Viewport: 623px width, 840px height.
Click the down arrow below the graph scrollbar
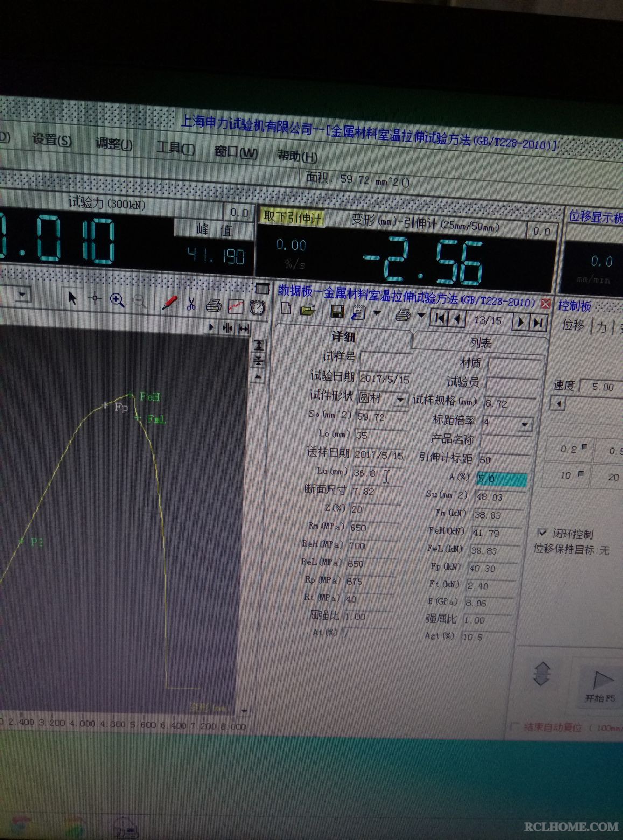(x=244, y=711)
